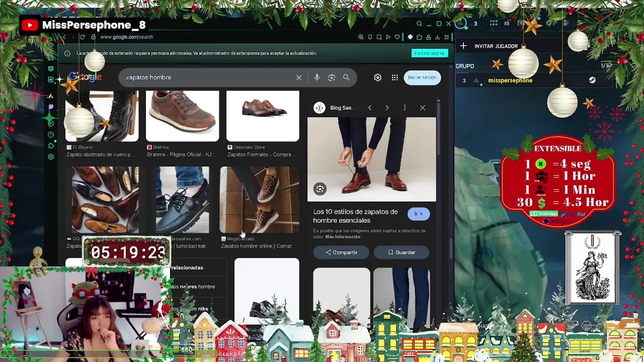Click the Google logo
This screenshot has height=362, width=644.
85,77
